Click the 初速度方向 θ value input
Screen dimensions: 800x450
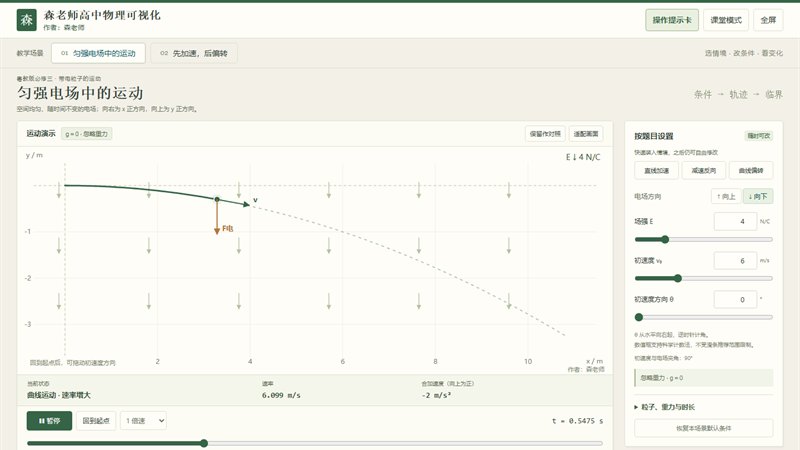click(x=735, y=299)
